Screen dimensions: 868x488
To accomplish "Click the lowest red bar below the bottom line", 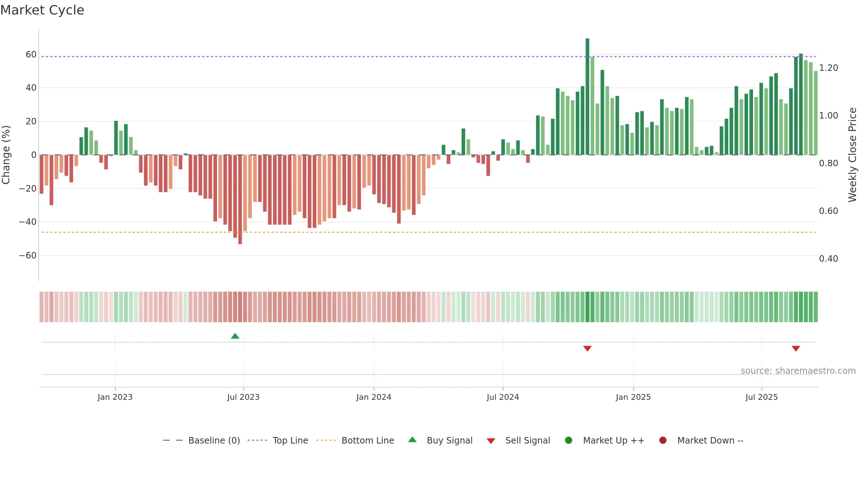I will coord(240,200).
